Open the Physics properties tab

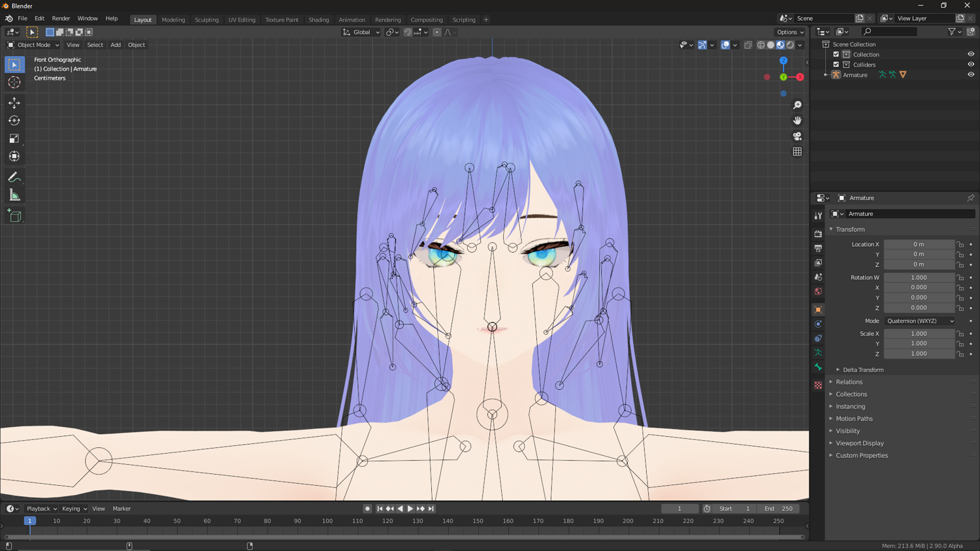pos(818,324)
